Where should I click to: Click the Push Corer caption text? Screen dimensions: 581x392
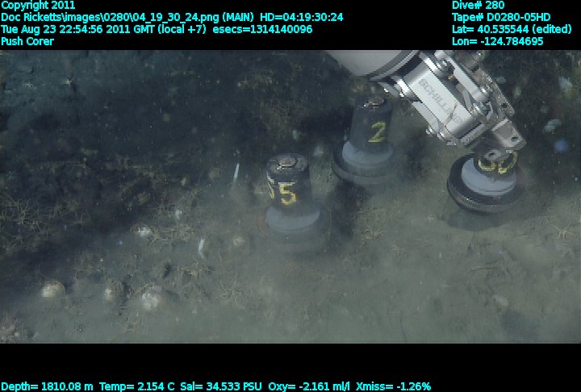pos(27,41)
